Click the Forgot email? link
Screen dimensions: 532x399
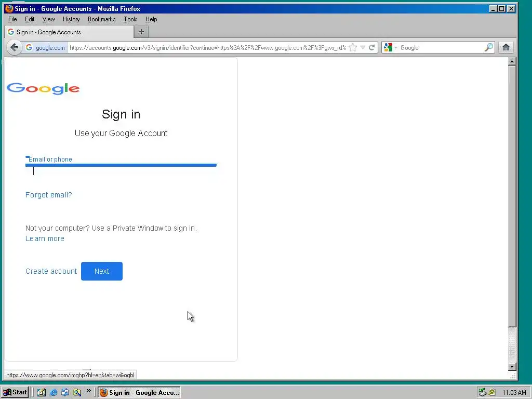click(48, 195)
